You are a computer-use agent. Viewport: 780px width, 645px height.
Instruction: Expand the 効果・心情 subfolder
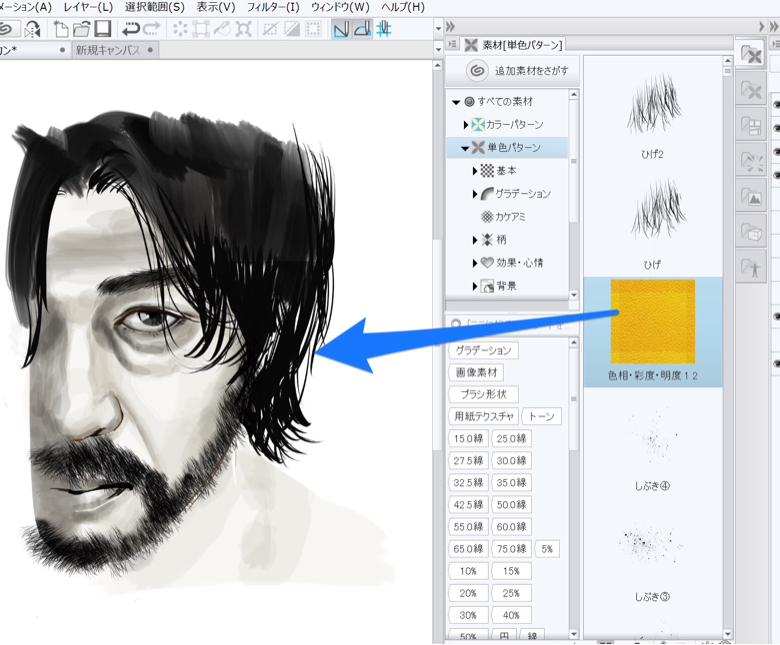(x=475, y=263)
